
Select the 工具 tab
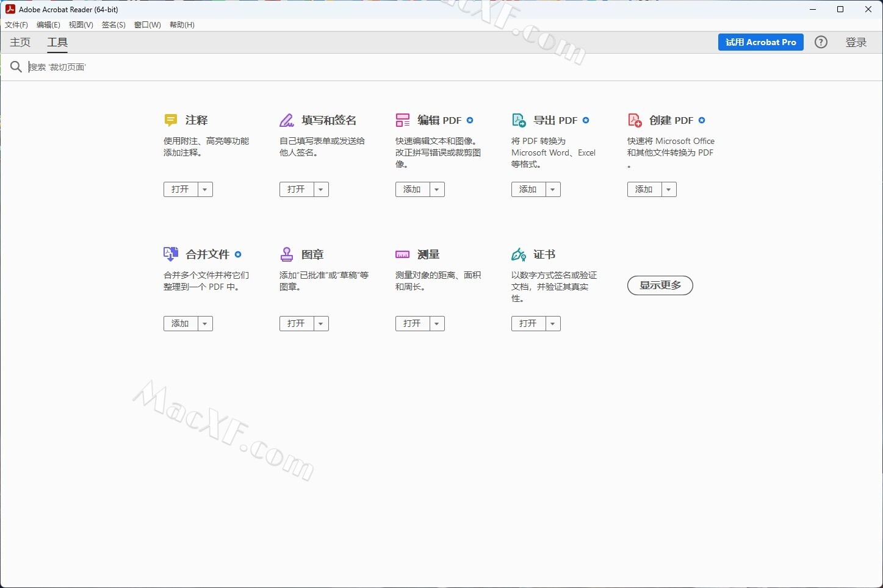(57, 42)
